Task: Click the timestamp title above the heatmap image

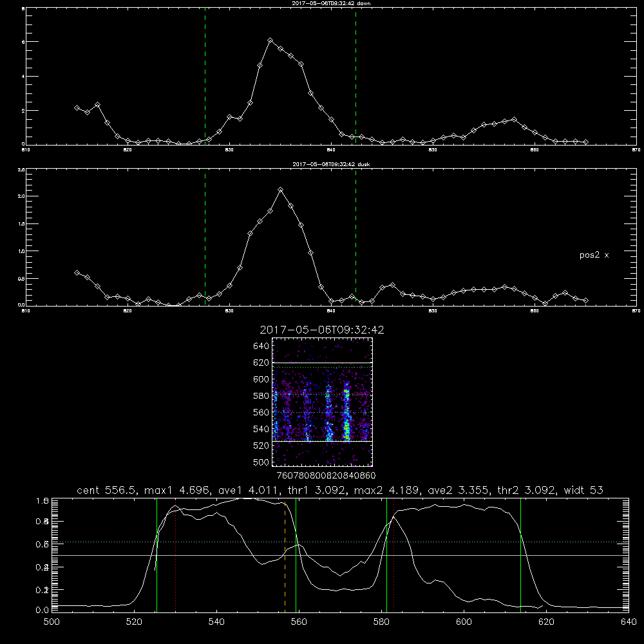Action: (x=322, y=330)
